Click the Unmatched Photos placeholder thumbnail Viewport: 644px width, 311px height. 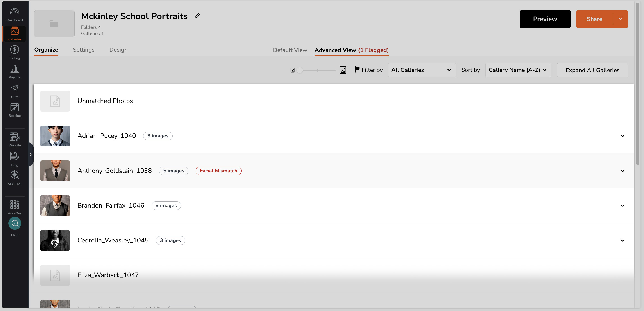pyautogui.click(x=55, y=101)
